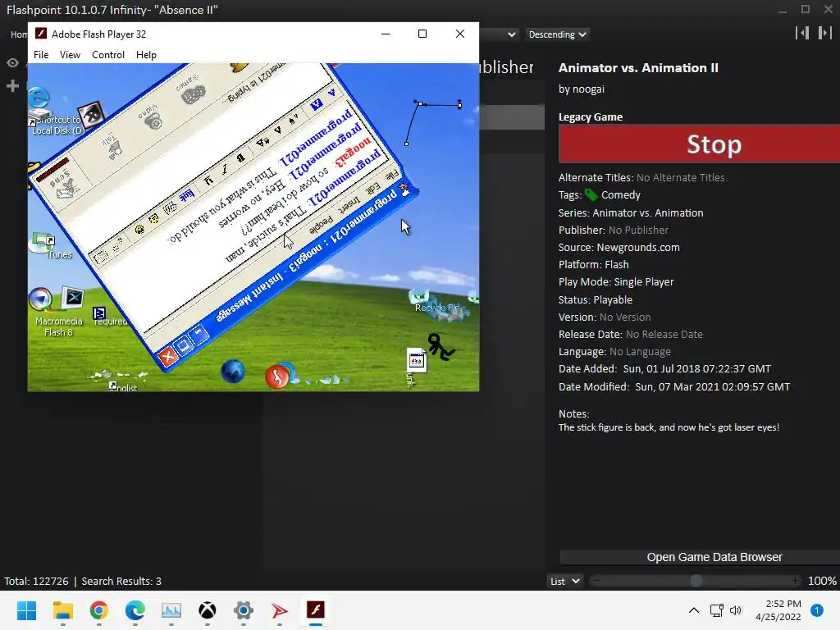Click Open Game Data Browser button
Image resolution: width=840 pixels, height=630 pixels.
(x=700, y=557)
